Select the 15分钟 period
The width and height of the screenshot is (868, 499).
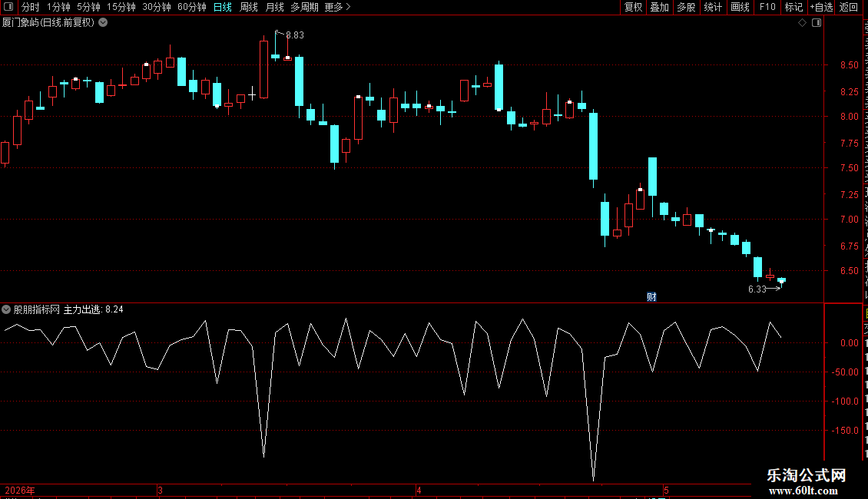pos(121,7)
